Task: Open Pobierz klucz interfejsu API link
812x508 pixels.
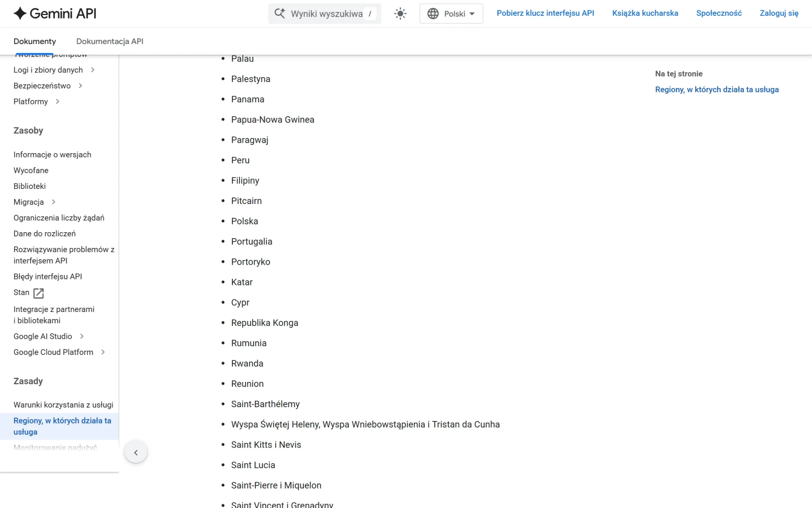Action: 545,13
